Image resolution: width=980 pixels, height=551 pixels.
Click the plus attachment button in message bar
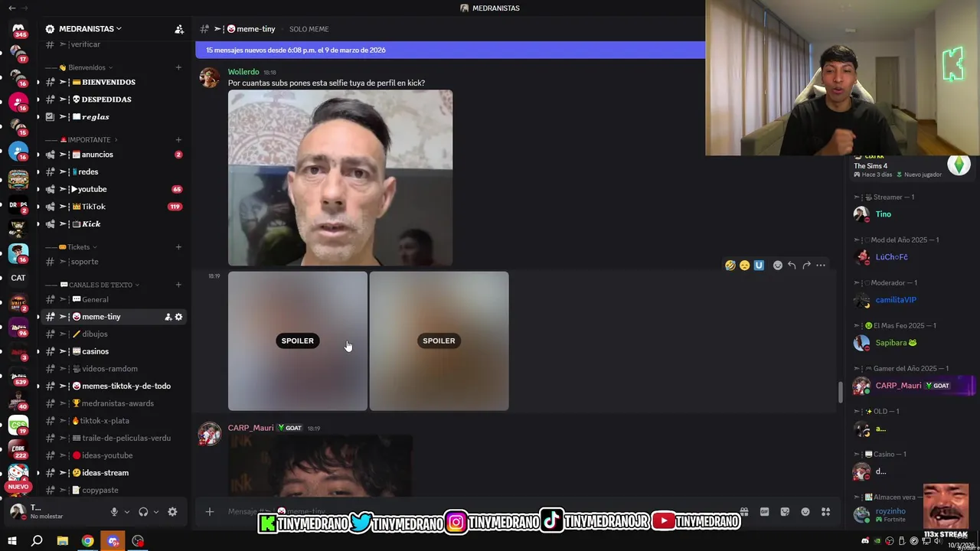pos(210,512)
